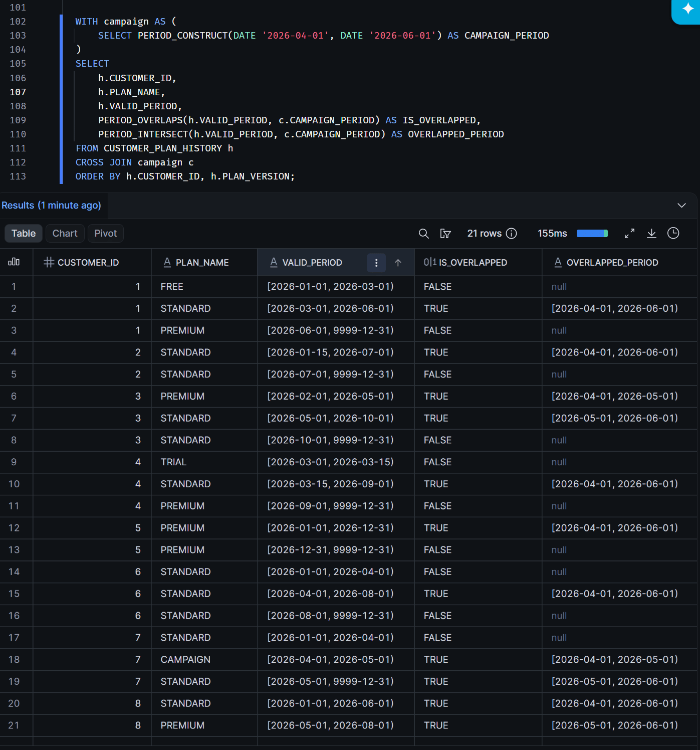Open VALID_PERIOD column options menu
The height and width of the screenshot is (750, 700).
376,263
